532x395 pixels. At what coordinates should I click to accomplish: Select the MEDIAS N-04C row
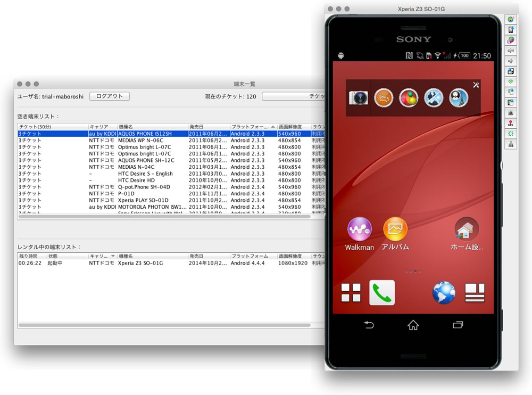pyautogui.click(x=171, y=167)
